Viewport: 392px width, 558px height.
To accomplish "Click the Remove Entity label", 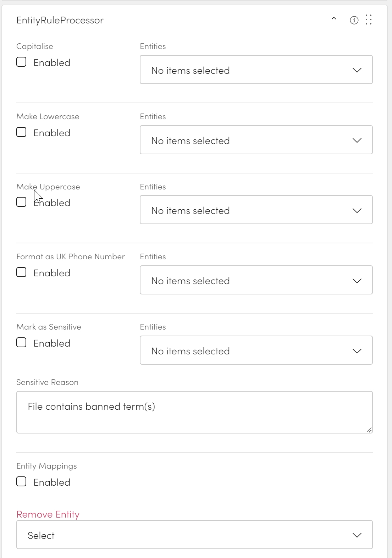I will point(48,514).
